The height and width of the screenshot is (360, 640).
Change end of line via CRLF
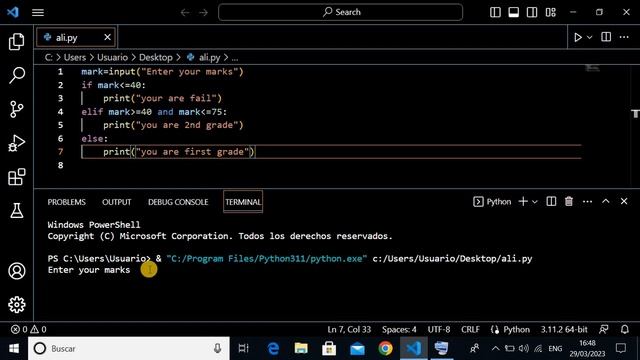click(x=470, y=329)
